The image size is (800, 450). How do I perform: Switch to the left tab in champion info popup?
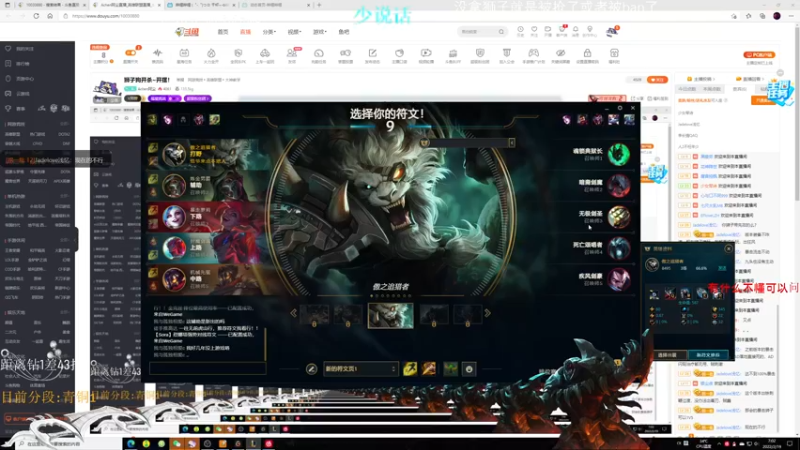click(x=667, y=355)
